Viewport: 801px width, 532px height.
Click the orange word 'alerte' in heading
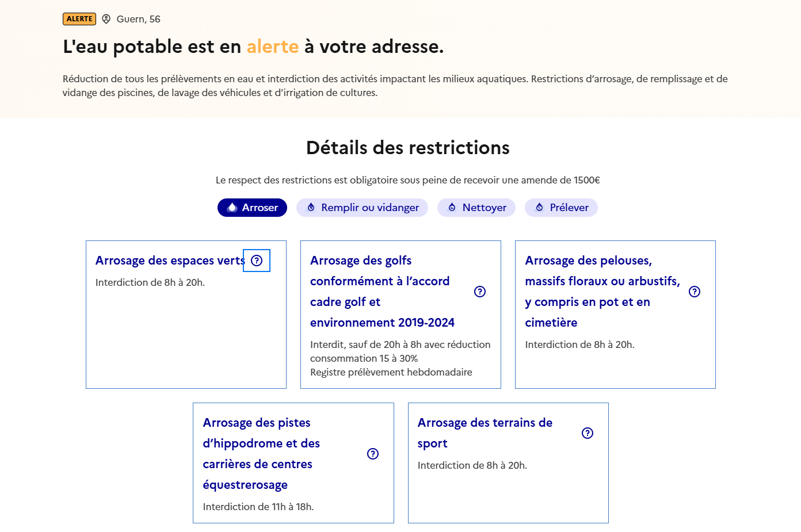[x=273, y=47]
